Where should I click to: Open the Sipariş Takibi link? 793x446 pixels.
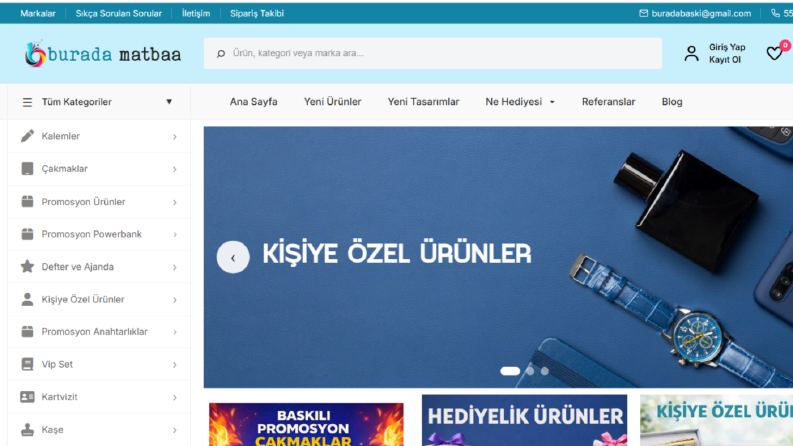coord(257,13)
